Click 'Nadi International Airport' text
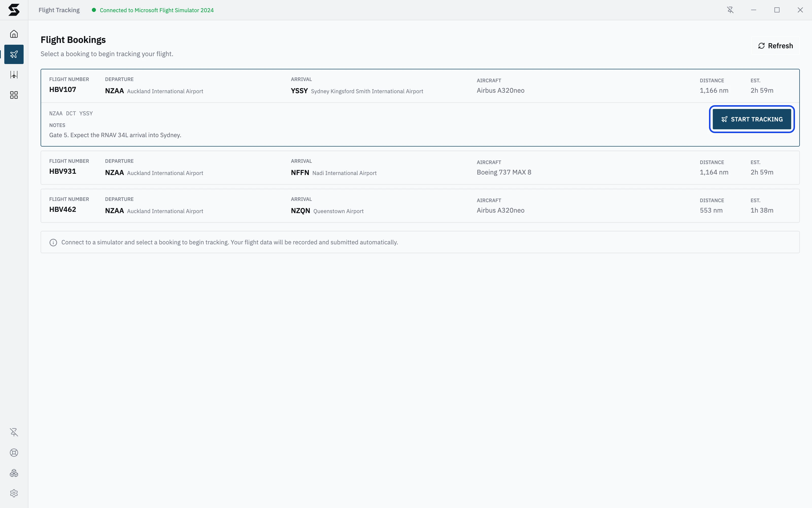 (x=344, y=173)
